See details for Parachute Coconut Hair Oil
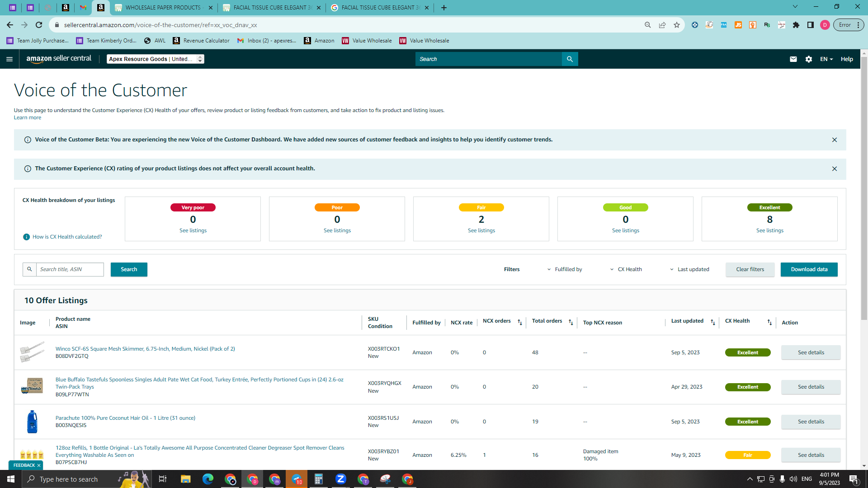This screenshot has width=868, height=488. tap(811, 422)
